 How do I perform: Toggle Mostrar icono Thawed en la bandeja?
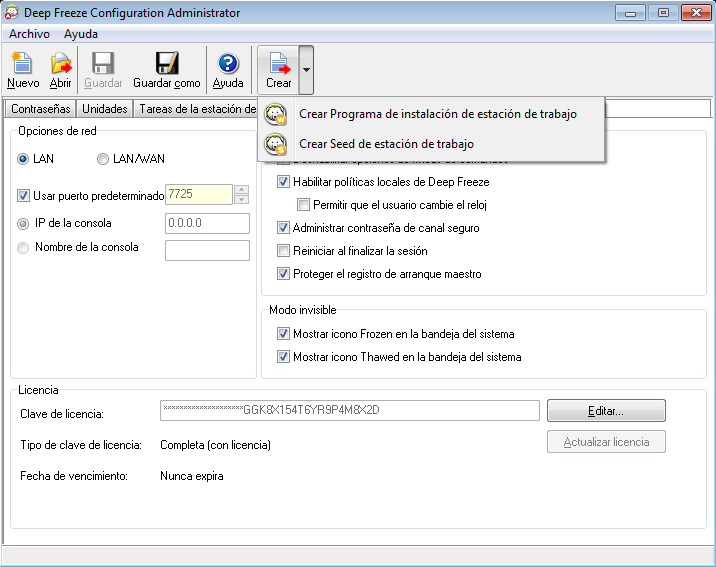pyautogui.click(x=283, y=357)
